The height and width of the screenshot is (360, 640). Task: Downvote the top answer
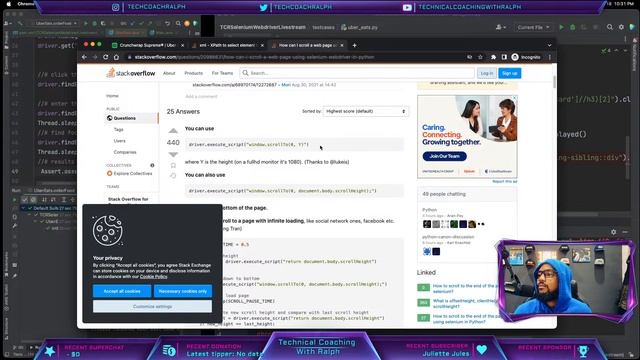click(x=173, y=154)
